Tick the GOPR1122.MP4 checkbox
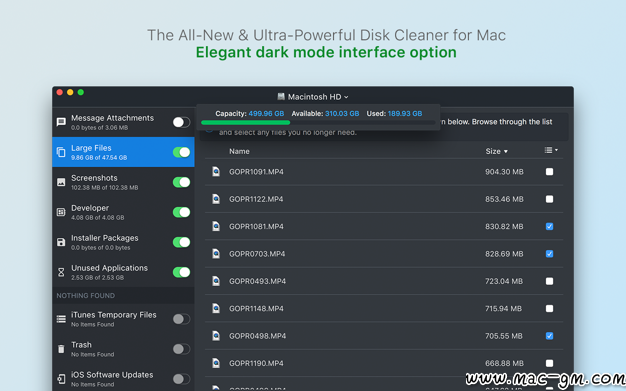This screenshot has height=391, width=626. click(549, 199)
